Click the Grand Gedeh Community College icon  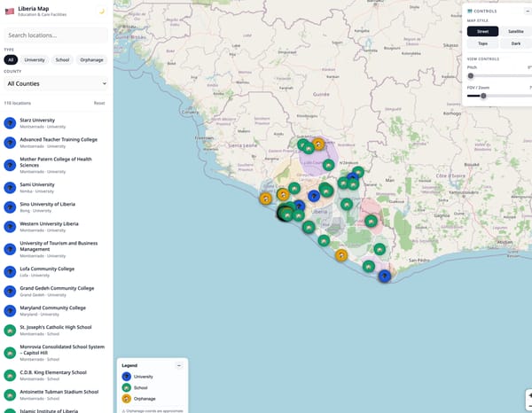tap(10, 292)
